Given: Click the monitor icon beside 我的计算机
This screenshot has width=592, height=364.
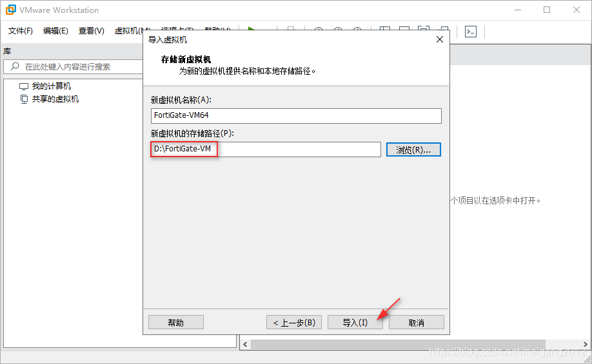Looking at the screenshot, I should (24, 86).
